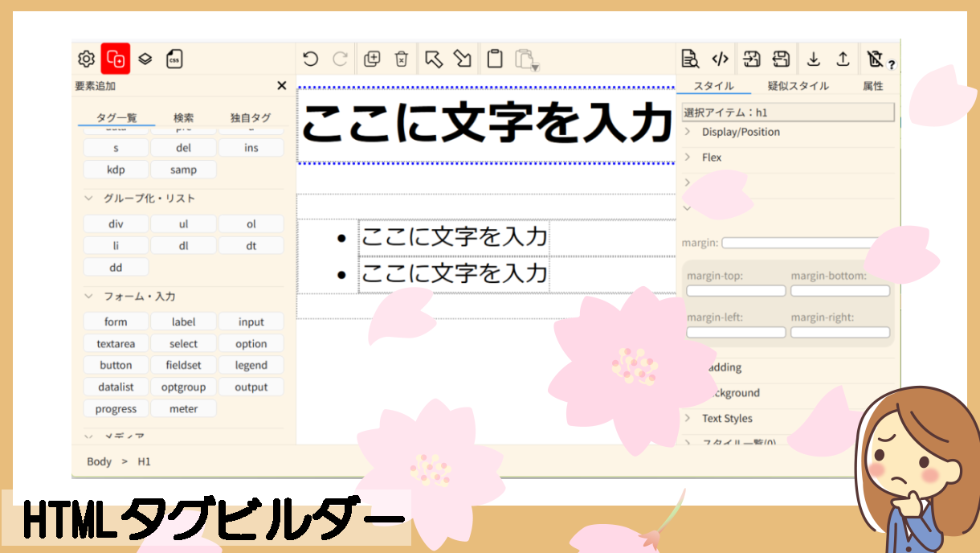Open the layers stack icon
The image size is (980, 553).
[145, 59]
